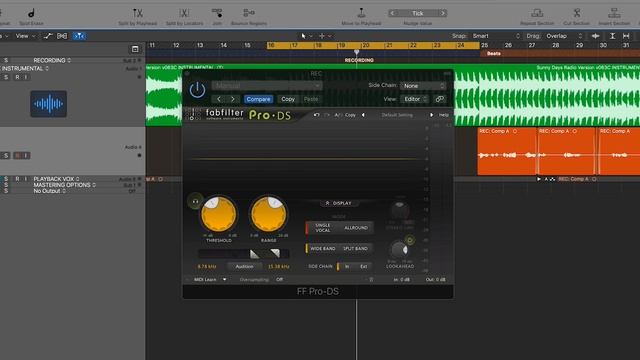Open the View menu in tracks area
This screenshot has width=640, height=360.
coord(25,36)
